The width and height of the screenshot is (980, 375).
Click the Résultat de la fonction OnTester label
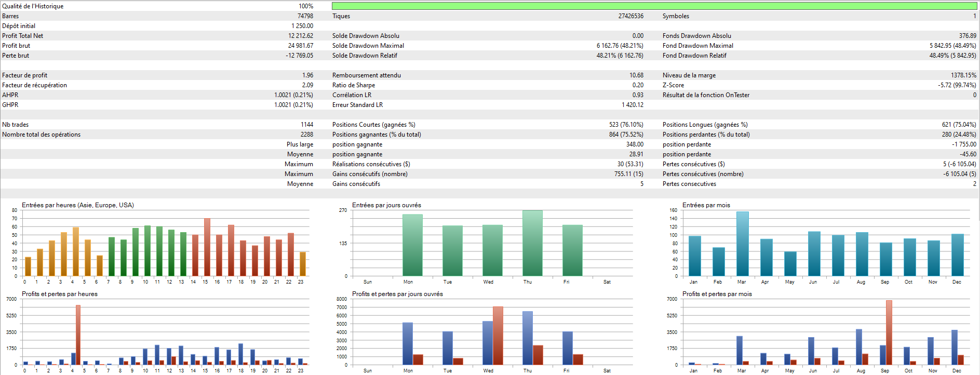(x=706, y=95)
